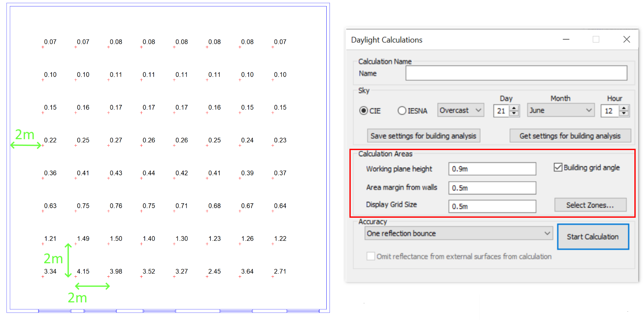Click Get settings for building analysis
This screenshot has width=644, height=320.
coord(570,136)
